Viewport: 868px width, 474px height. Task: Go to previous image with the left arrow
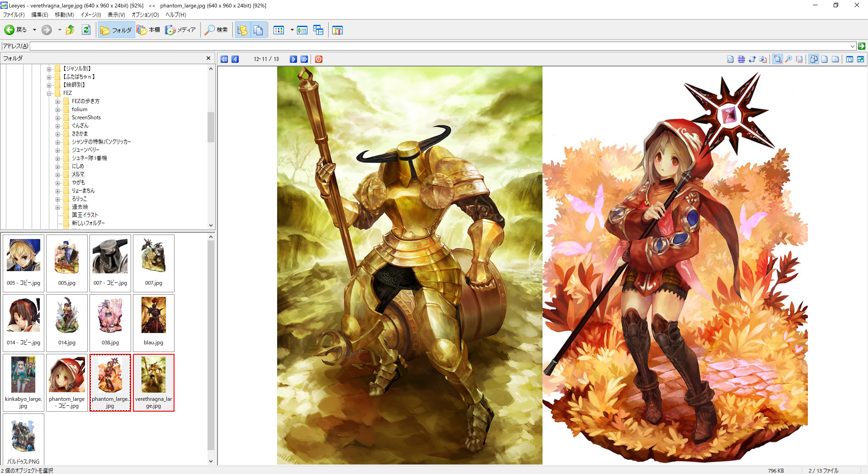[235, 59]
